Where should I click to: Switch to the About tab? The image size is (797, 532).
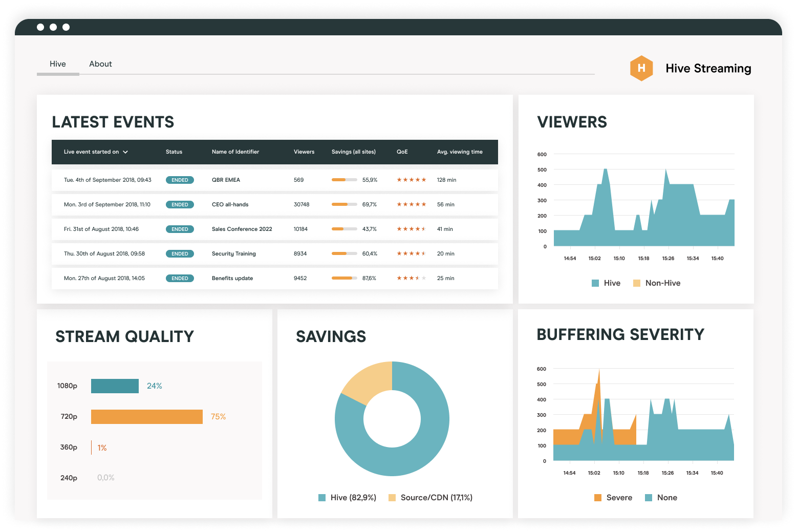100,63
